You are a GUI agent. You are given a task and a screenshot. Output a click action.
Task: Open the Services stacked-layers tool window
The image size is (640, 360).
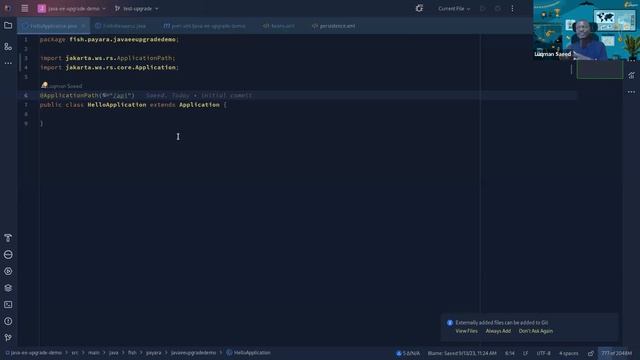(x=8, y=288)
